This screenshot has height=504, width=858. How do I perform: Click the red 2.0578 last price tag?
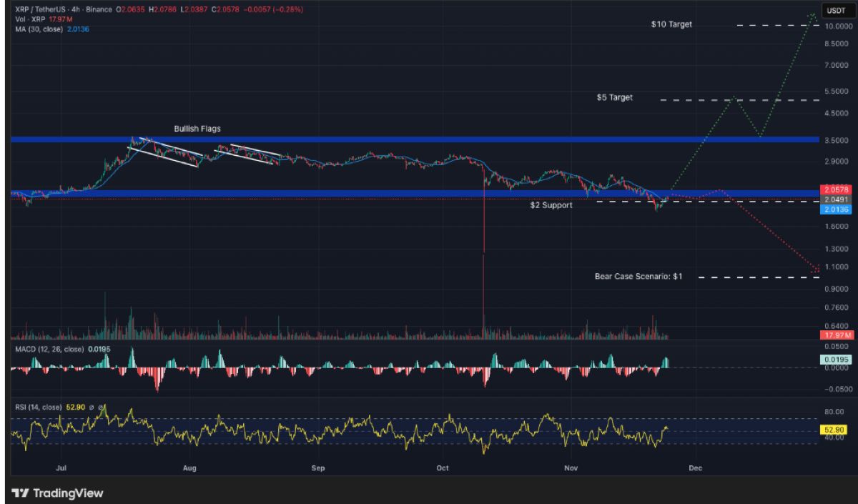[x=835, y=189]
